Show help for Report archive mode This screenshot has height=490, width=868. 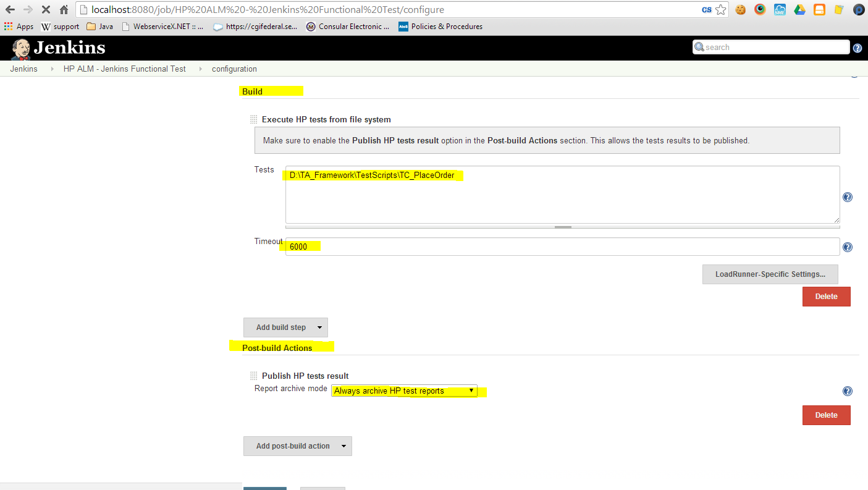(x=848, y=391)
